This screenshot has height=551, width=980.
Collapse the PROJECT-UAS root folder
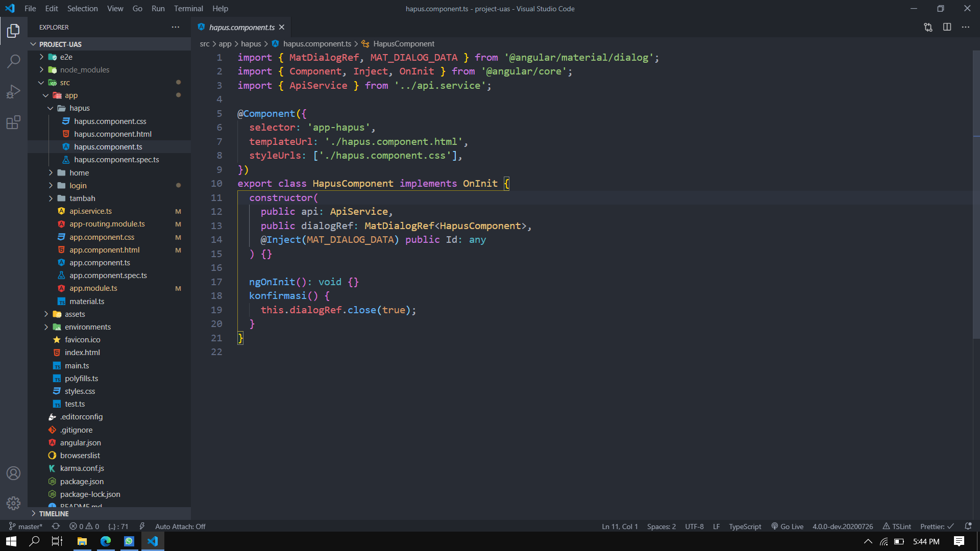[110, 44]
